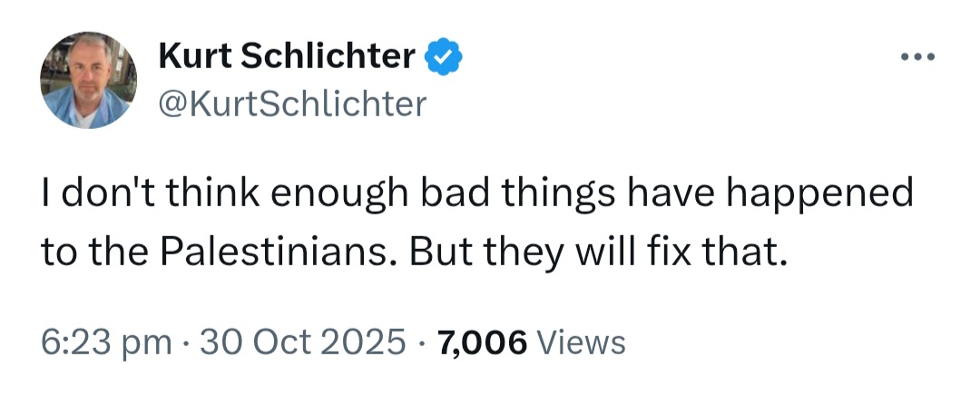Click the display name Kurt Schlichter
Image resolution: width=980 pixels, height=396 pixels.
tap(287, 57)
